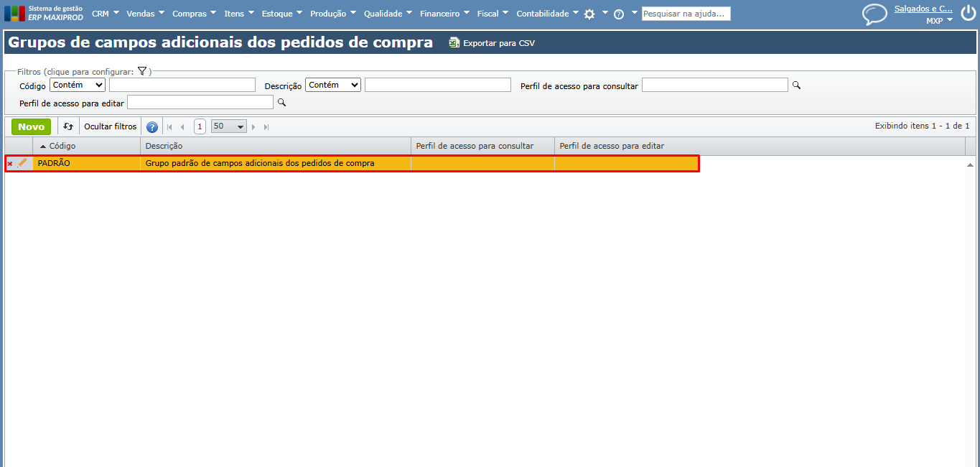Screen dimensions: 980x467
Task: Click Perfil de acesso para editar filter field
Action: pos(200,103)
